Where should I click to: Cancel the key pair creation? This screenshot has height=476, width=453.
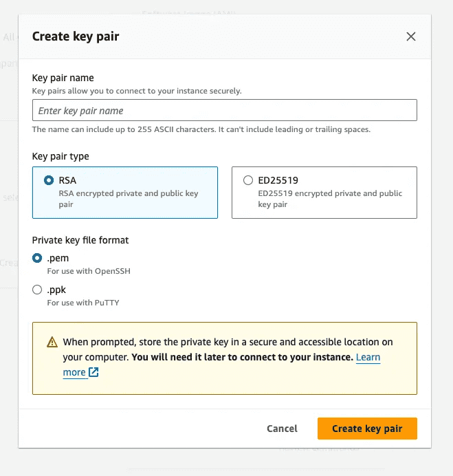(282, 429)
